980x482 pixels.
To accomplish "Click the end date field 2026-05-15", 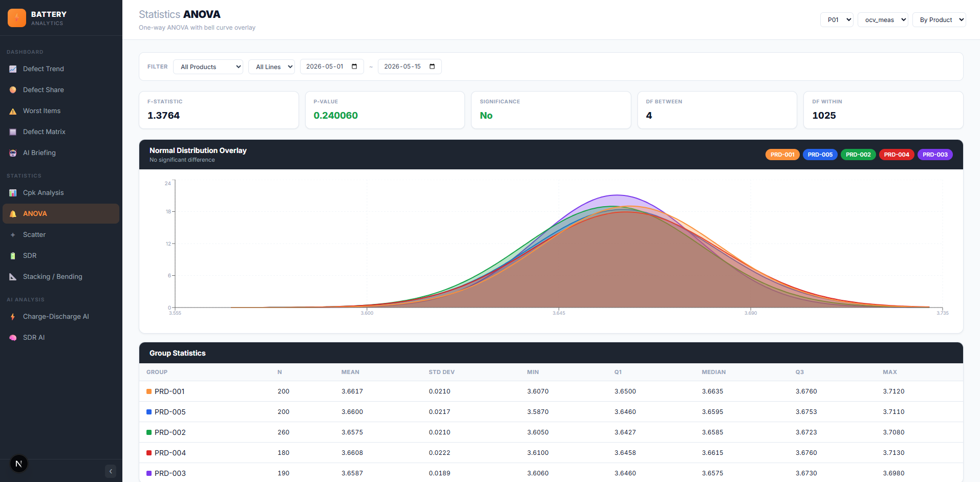I will (x=410, y=67).
